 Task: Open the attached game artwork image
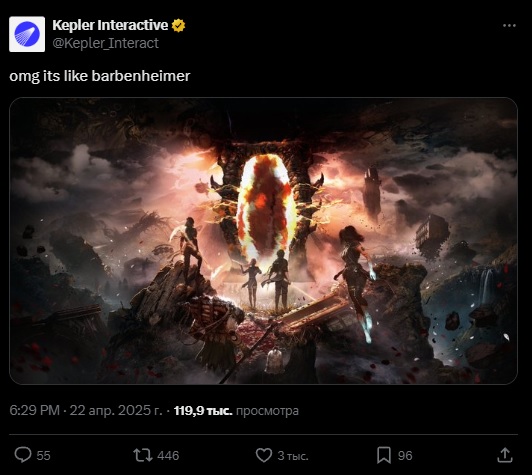pos(263,241)
